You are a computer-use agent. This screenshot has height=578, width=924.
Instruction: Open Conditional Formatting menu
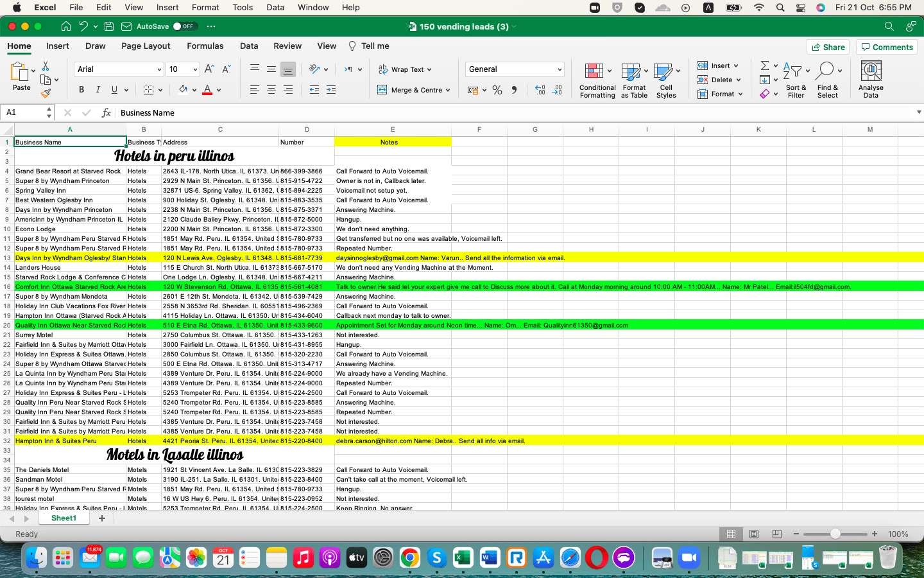(x=597, y=80)
